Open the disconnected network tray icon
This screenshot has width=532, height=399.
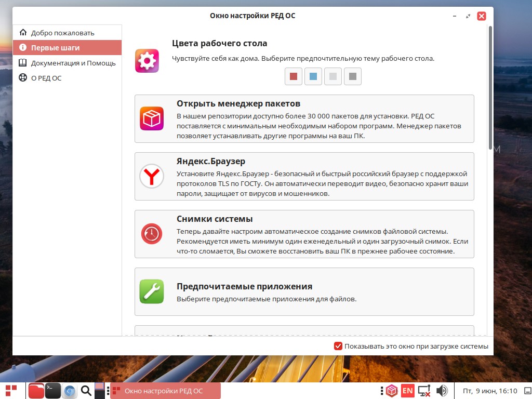coord(424,391)
